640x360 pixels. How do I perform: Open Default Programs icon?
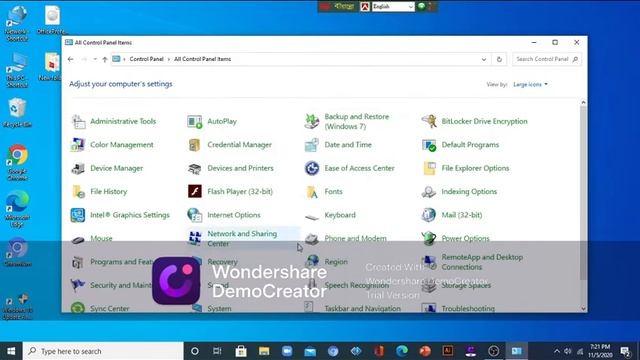point(429,145)
